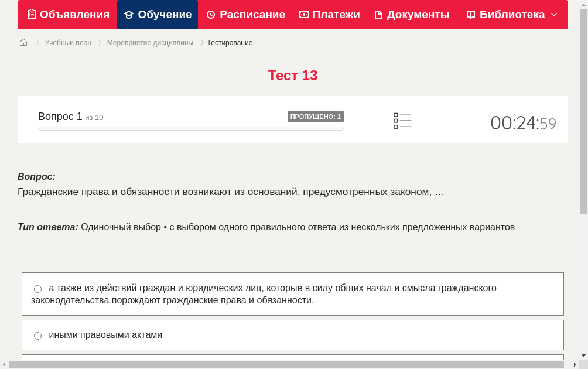Expand the Библиотека dropdown chevron

coord(553,15)
